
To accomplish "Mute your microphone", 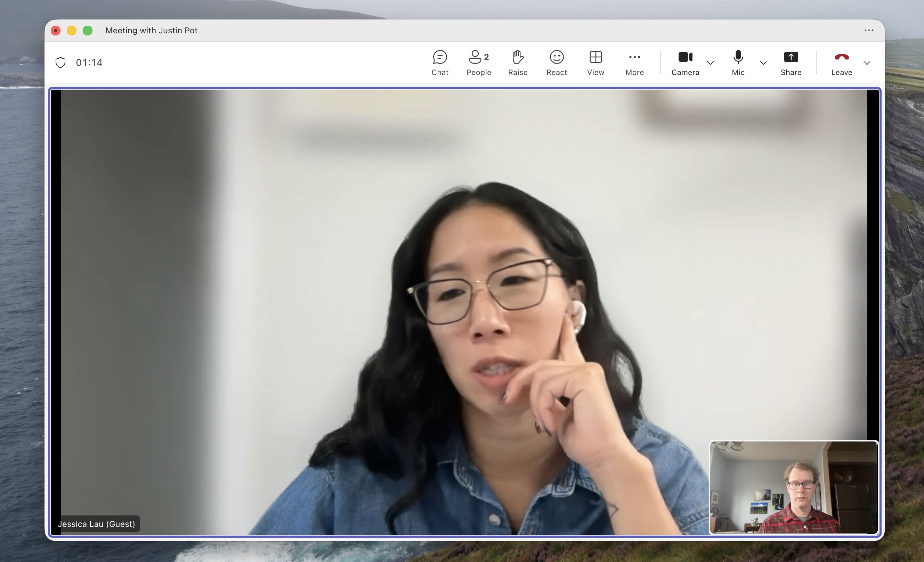I will tap(738, 63).
